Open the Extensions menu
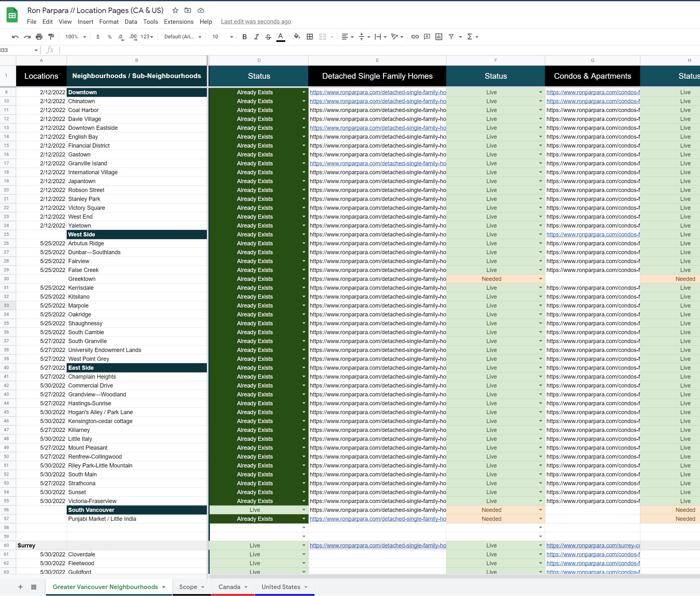The height and width of the screenshot is (596, 700). (178, 23)
